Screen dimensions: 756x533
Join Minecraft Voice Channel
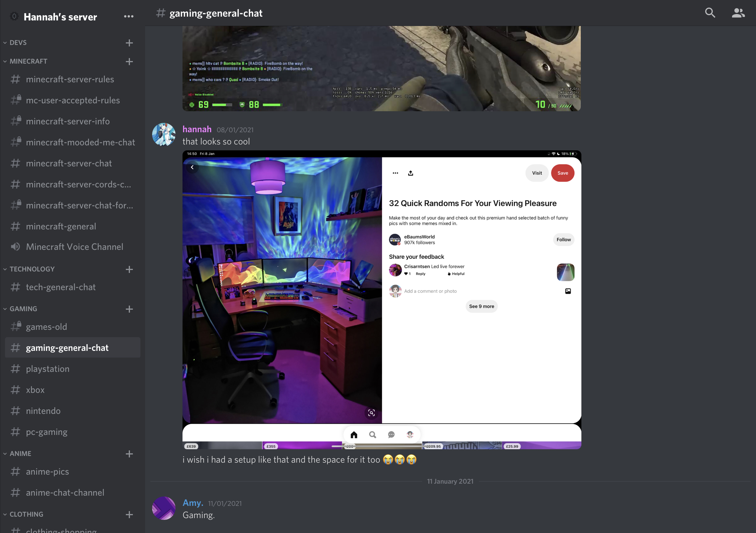tap(74, 247)
